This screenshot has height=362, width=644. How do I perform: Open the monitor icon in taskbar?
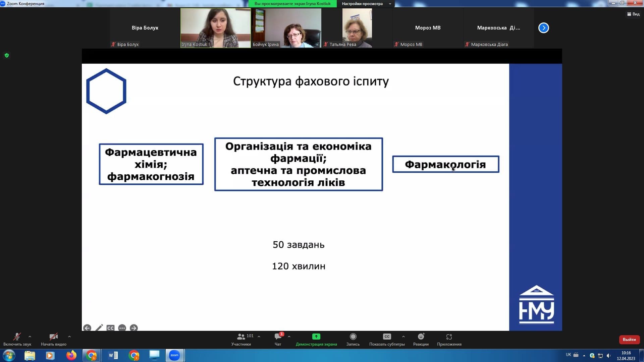pos(154,355)
